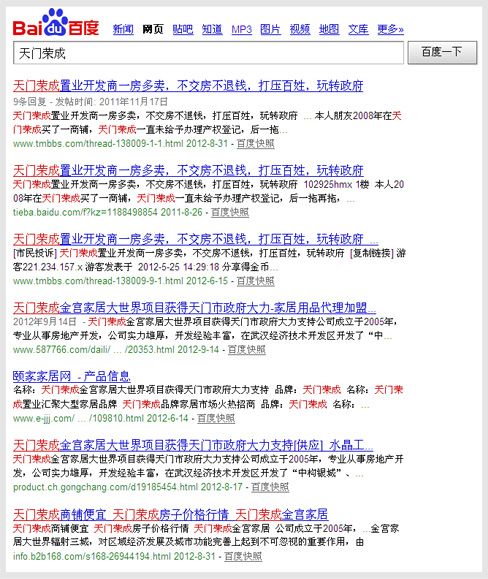Go to the 地图 map tab
This screenshot has height=579, width=488.
329,29
